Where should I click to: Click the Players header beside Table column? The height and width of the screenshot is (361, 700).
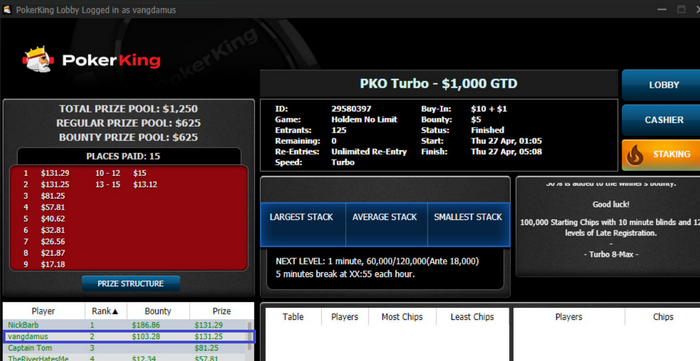(345, 317)
